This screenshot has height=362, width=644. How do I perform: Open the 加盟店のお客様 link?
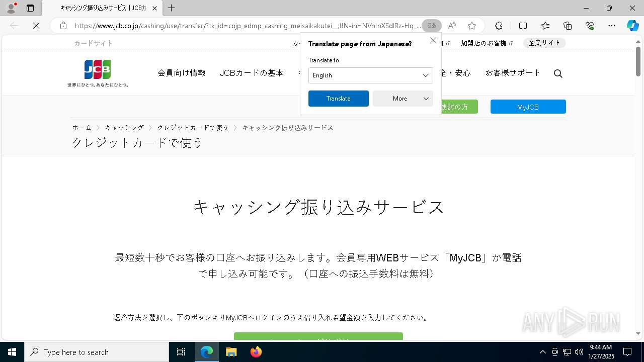[x=487, y=43]
